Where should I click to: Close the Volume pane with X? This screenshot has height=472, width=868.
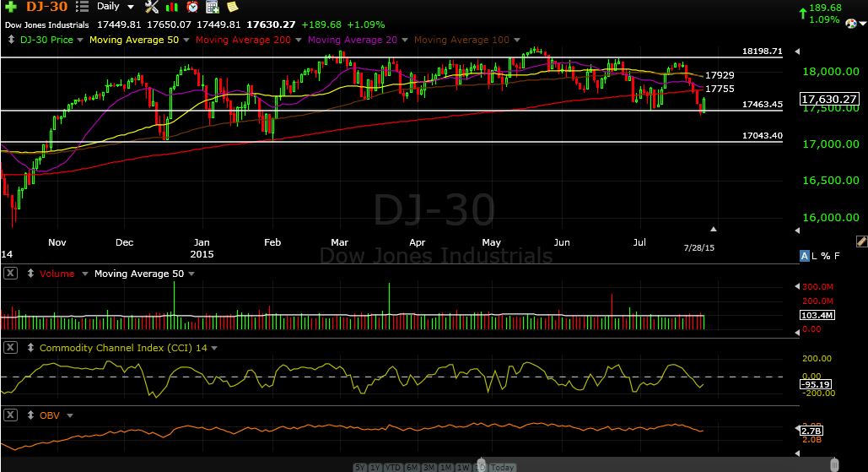[x=10, y=273]
